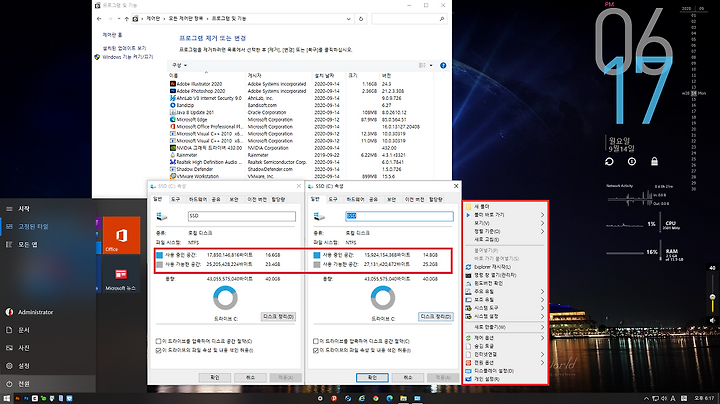Click 취소 button in left properties dialog
720x404 pixels.
coord(250,377)
